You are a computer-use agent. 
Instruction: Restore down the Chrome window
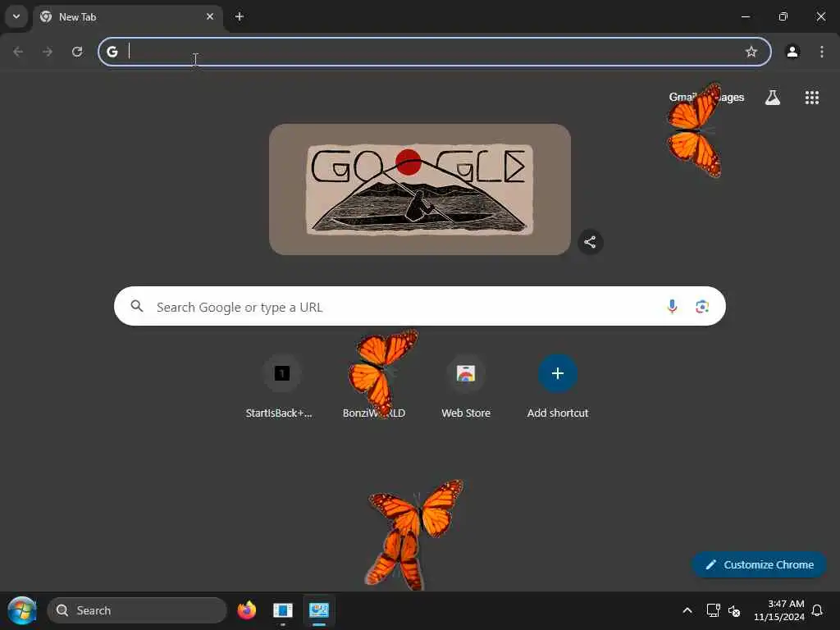point(783,16)
